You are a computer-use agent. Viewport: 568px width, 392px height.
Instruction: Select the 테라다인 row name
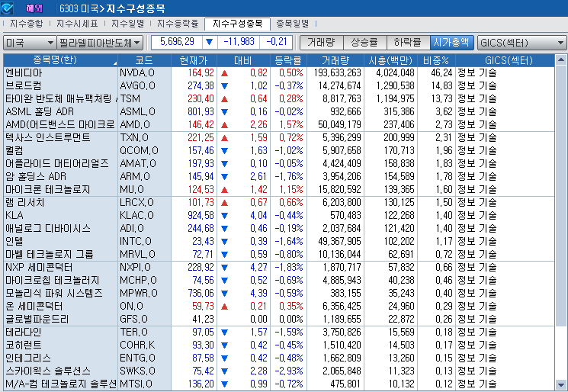click(23, 333)
